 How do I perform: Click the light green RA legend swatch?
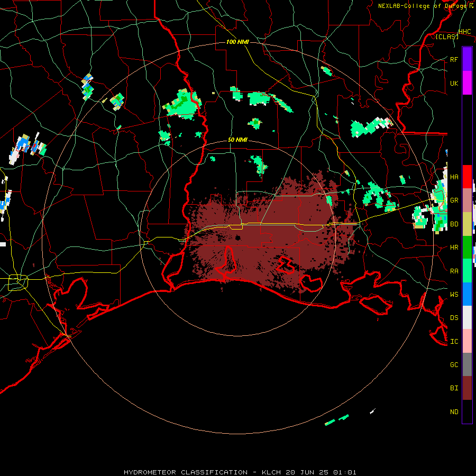[467, 271]
